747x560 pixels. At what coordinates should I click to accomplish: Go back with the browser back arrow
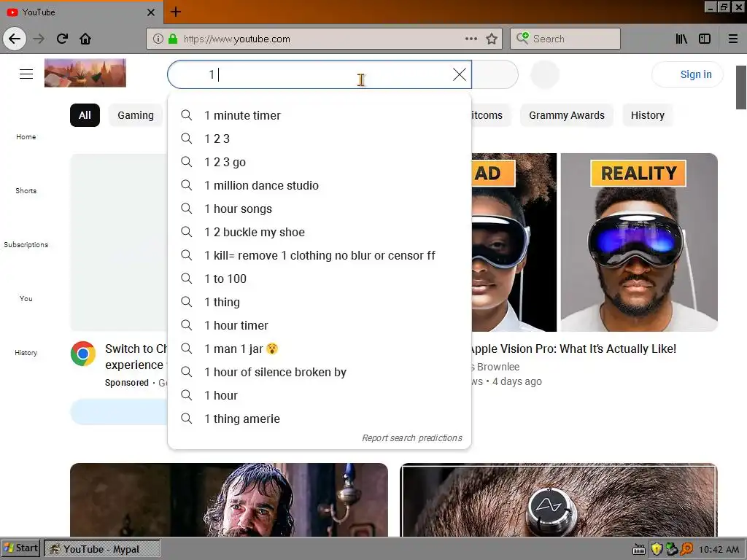(15, 39)
